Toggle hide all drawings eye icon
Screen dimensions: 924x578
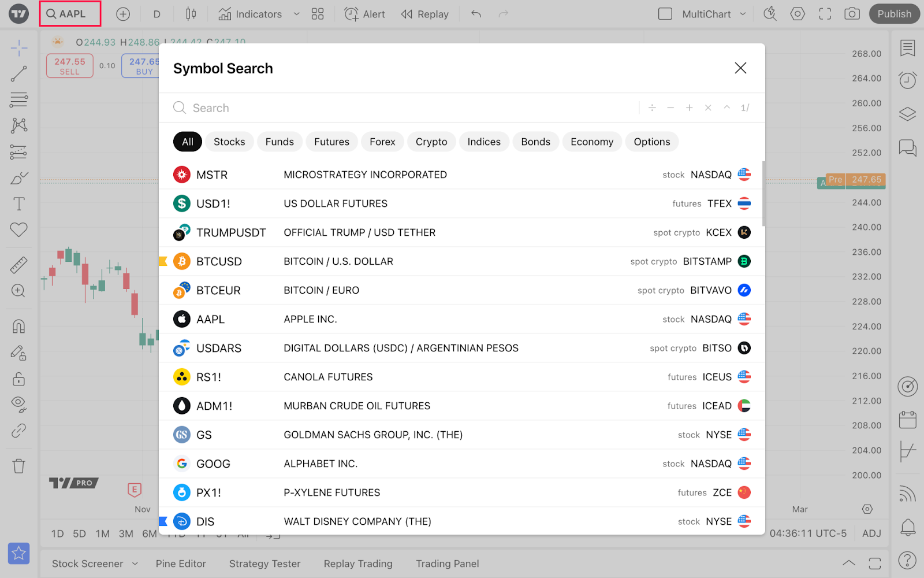tap(19, 405)
